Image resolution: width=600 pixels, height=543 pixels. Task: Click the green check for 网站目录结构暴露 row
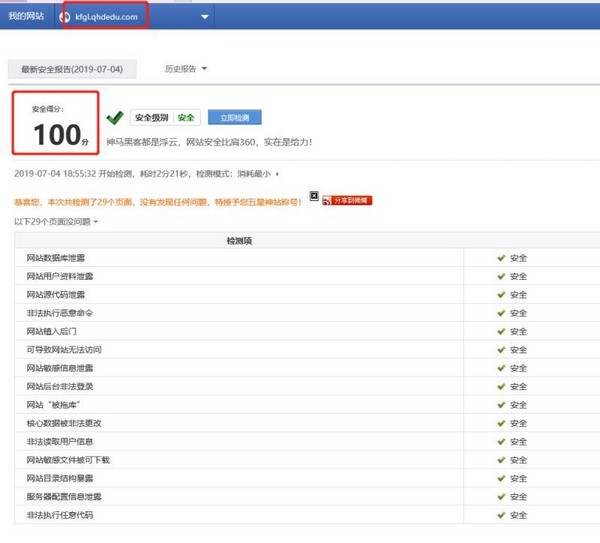[x=501, y=478]
